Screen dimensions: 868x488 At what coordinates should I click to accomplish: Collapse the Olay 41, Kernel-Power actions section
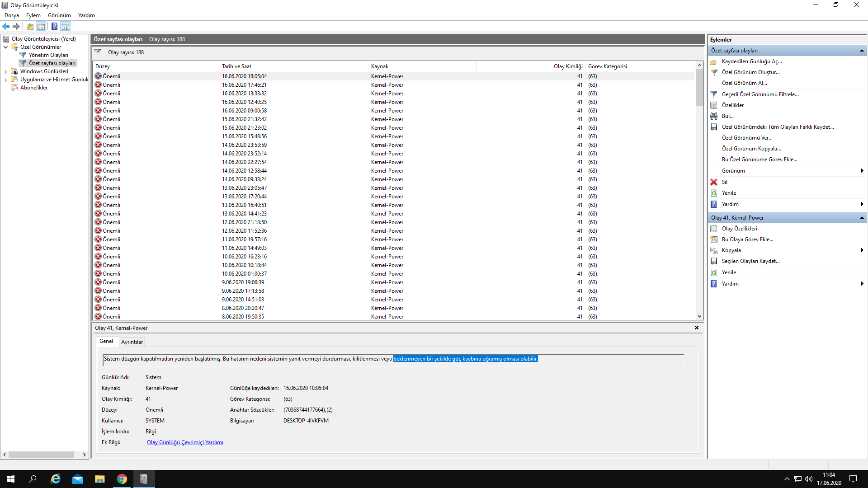(x=861, y=218)
